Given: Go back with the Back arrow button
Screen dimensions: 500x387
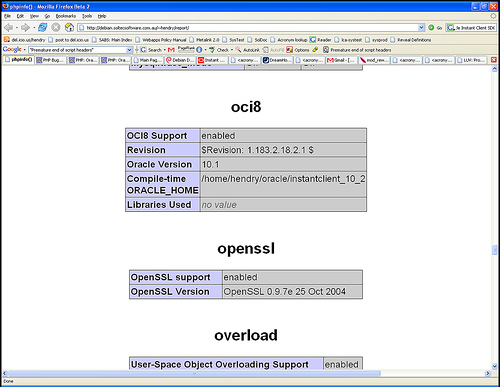Looking at the screenshot, I should [x=8, y=28].
